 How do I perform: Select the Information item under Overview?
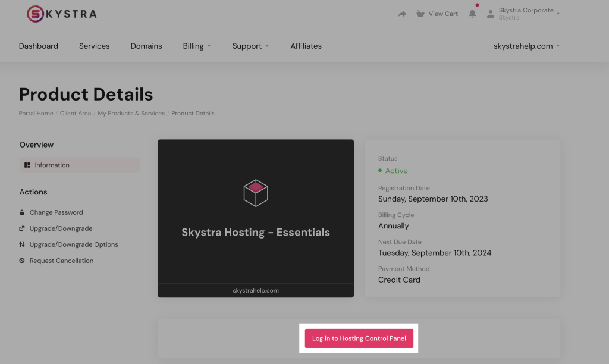point(52,165)
